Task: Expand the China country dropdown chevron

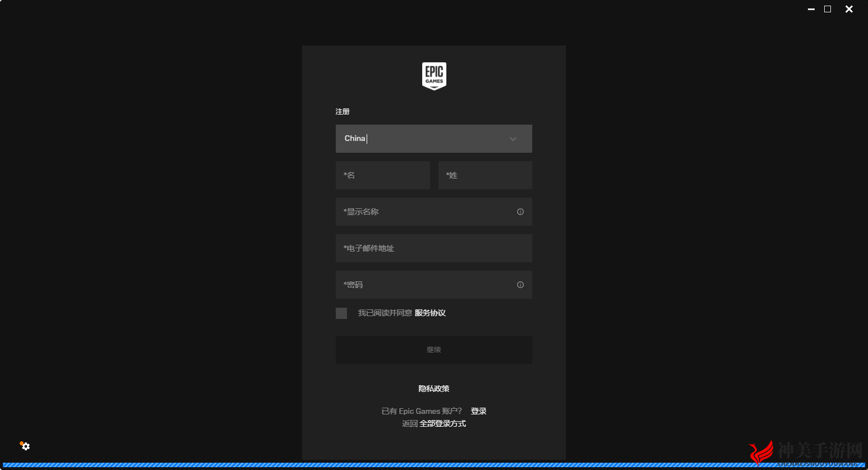Action: (x=513, y=139)
